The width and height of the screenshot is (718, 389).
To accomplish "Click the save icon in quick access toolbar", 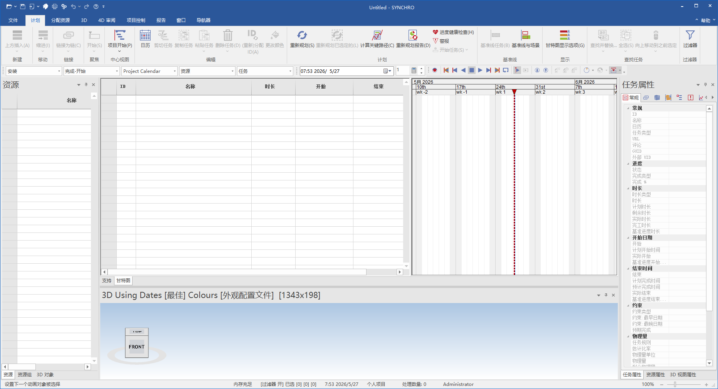I will point(22,6).
